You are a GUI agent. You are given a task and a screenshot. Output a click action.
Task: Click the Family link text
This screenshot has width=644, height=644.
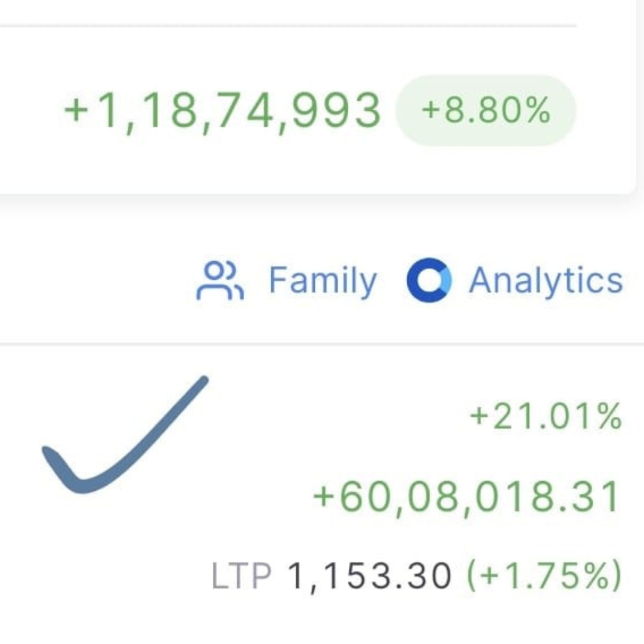(323, 281)
